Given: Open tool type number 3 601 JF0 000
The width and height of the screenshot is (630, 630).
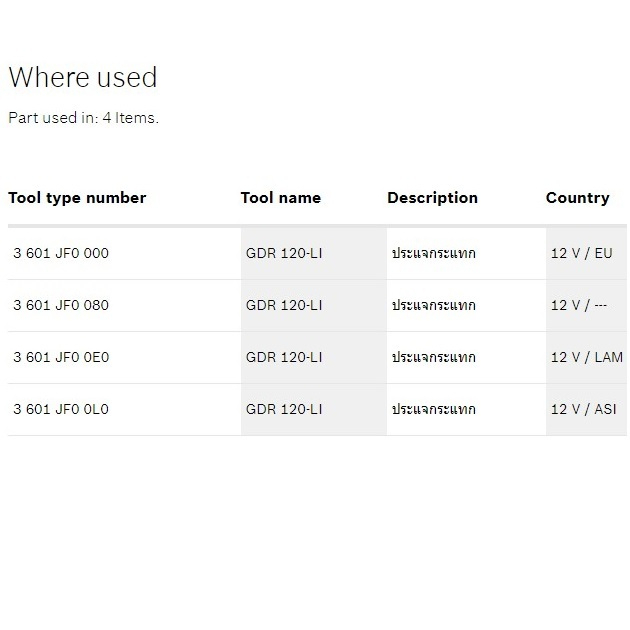Looking at the screenshot, I should point(61,254).
